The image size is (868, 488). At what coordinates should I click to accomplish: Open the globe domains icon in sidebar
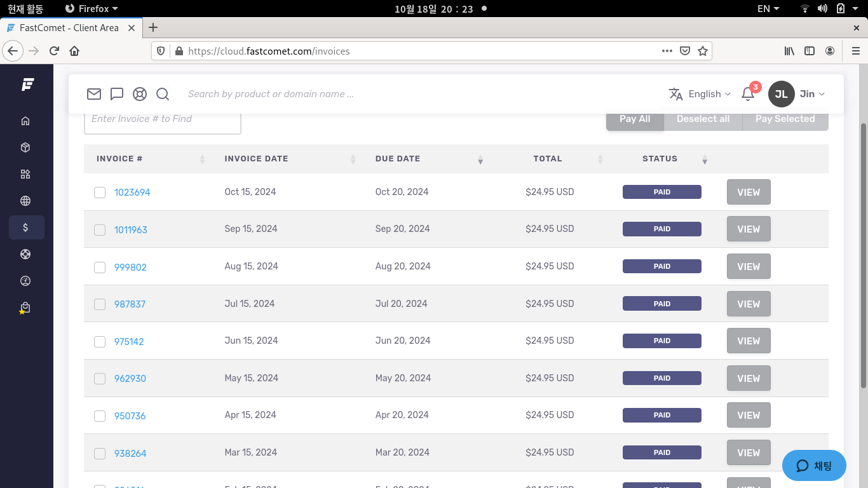tap(25, 201)
